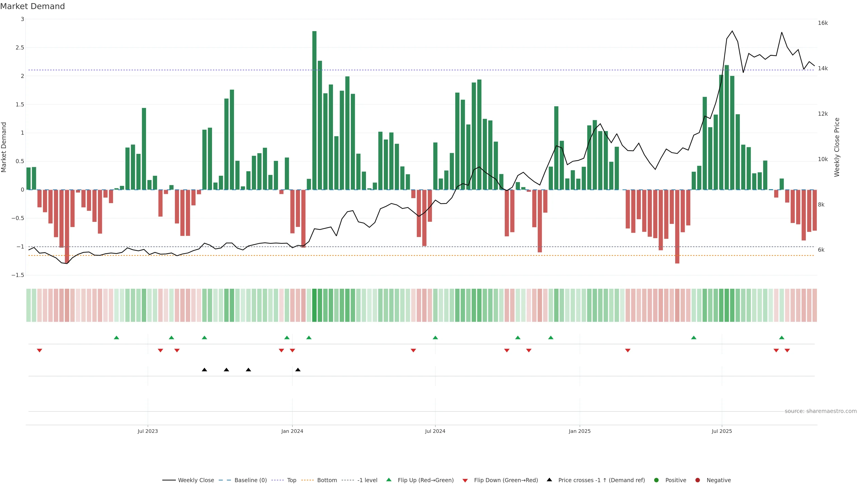Click the first black price-cross triangle marker
Screen dimensions: 868x488
pyautogui.click(x=204, y=370)
